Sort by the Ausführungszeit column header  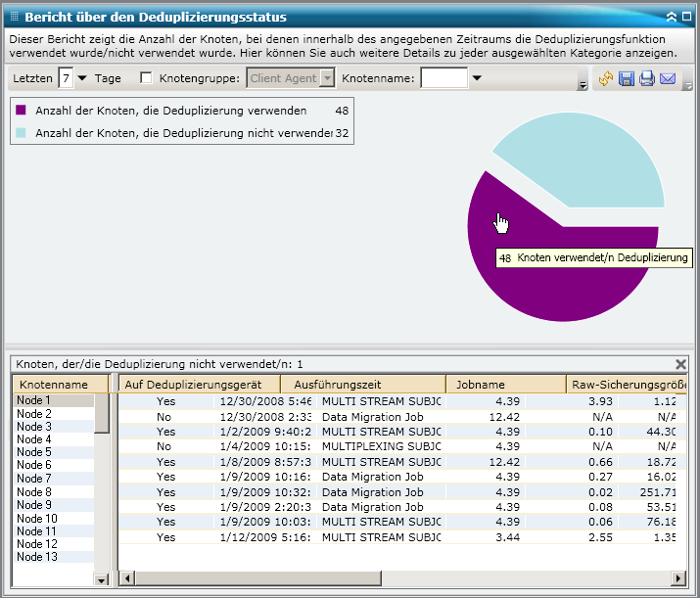[337, 385]
